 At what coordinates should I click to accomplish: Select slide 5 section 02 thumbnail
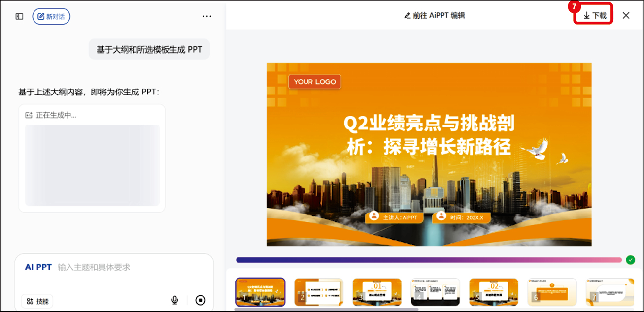pyautogui.click(x=493, y=292)
